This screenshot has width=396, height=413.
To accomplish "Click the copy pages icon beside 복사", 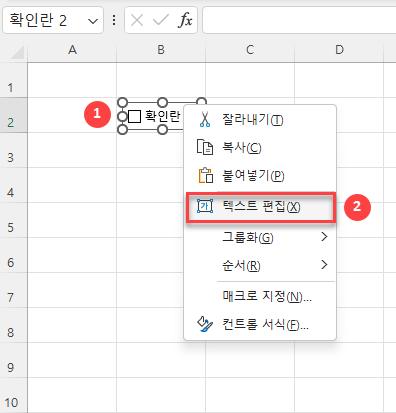I will 205,147.
